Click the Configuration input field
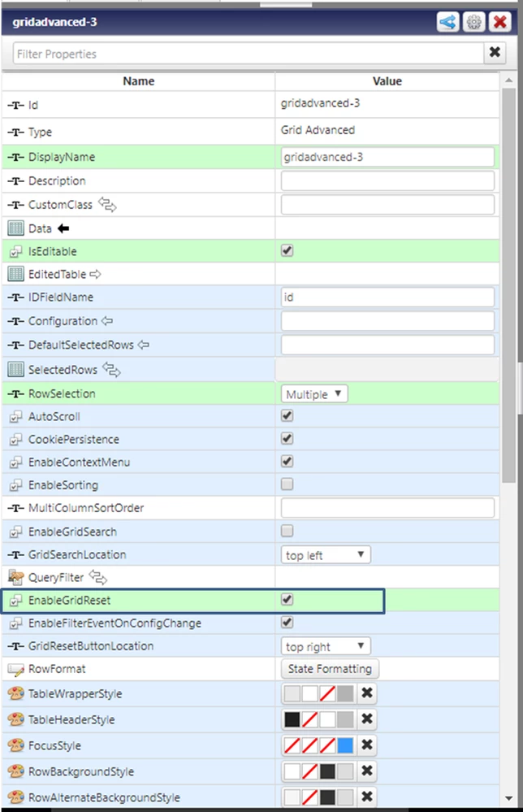Screen dimensions: 523x812 [387, 321]
